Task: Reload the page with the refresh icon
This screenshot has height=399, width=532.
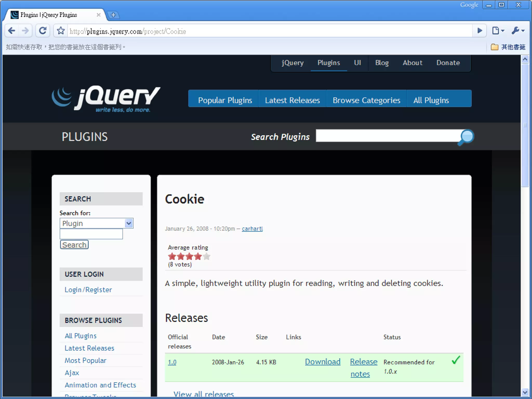Action: (x=43, y=31)
